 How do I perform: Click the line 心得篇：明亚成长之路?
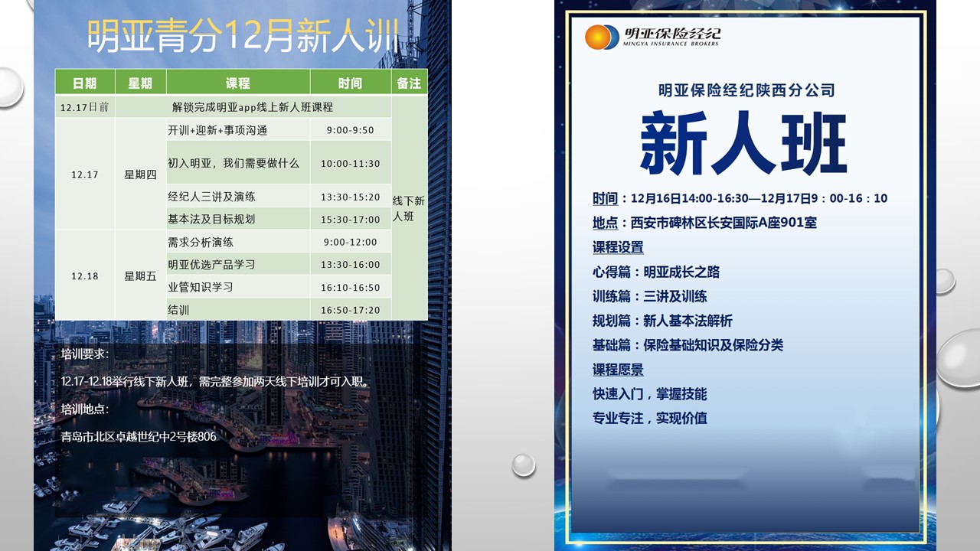tap(656, 272)
